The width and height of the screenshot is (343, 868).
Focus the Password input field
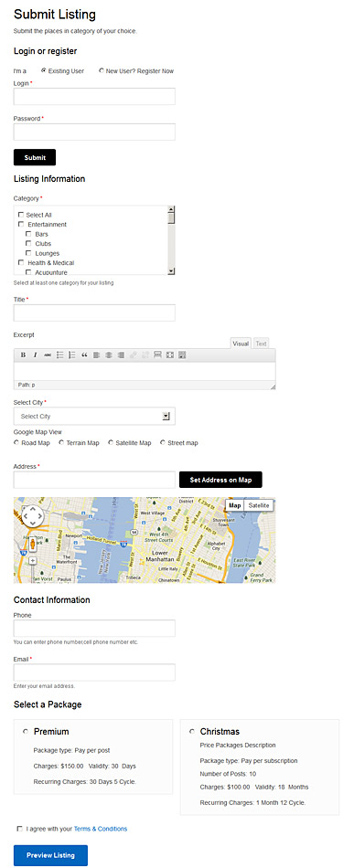(94, 132)
